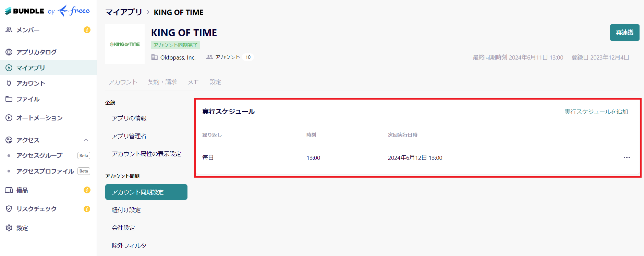Click the 繰り返し column header
Screen dimensions: 644x256
click(212, 135)
